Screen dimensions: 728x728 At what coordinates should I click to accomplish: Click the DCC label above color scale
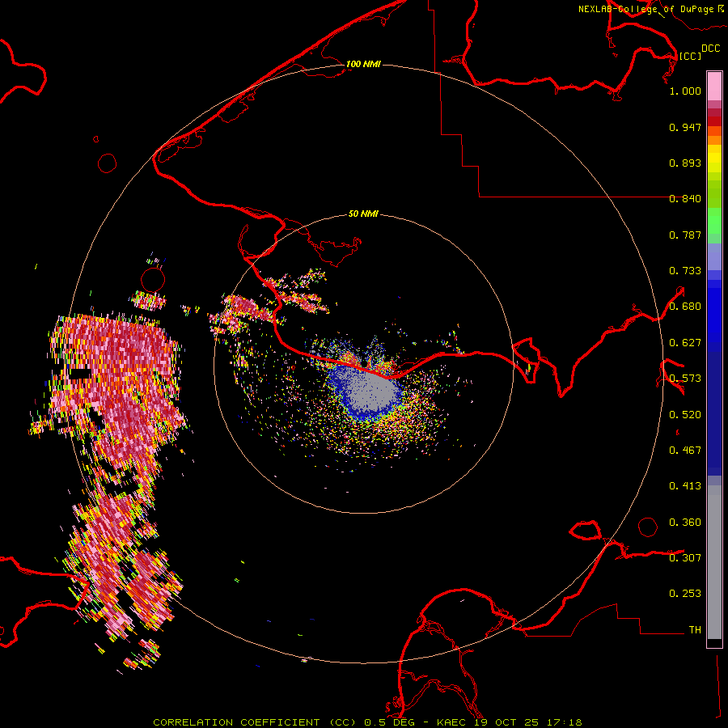pos(710,49)
